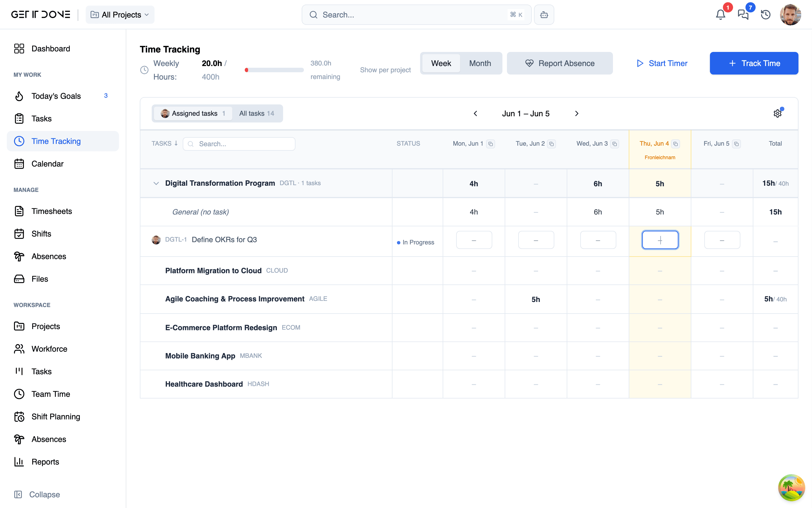
Task: Click Define OKRs Wednesday time cell
Action: [598, 240]
